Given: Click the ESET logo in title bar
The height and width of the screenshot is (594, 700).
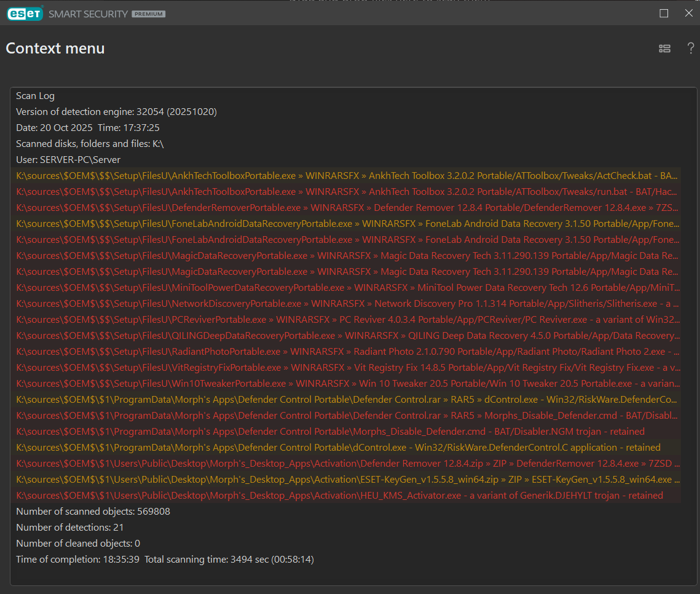Looking at the screenshot, I should tap(25, 14).
